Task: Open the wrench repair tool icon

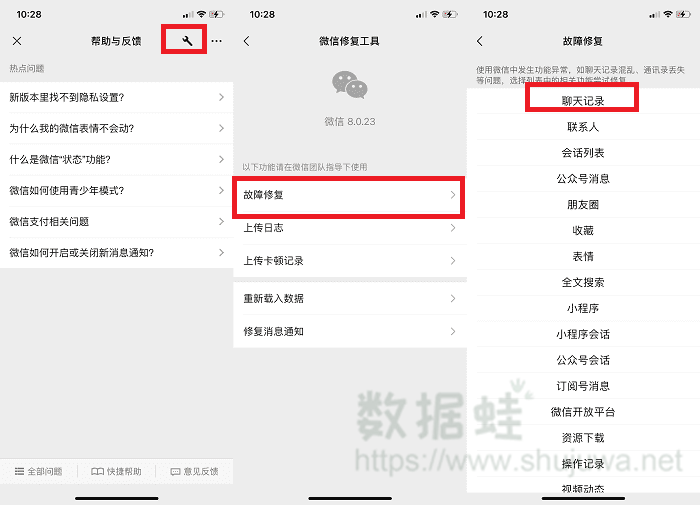Action: pyautogui.click(x=187, y=41)
